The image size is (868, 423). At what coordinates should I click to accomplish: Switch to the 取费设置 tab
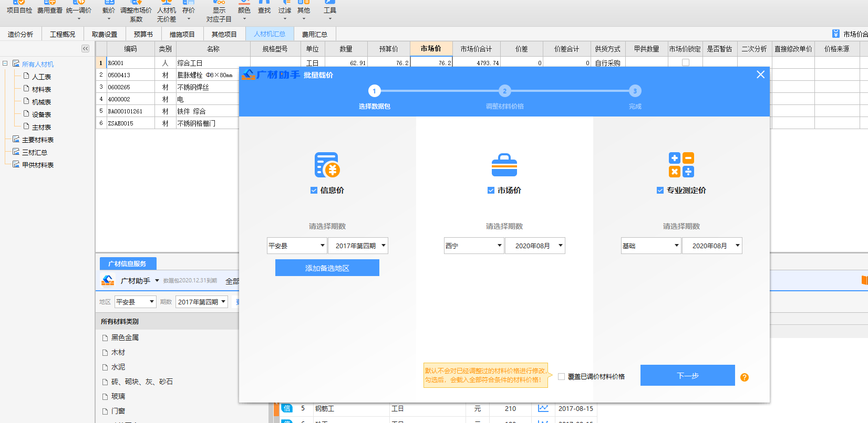click(105, 34)
